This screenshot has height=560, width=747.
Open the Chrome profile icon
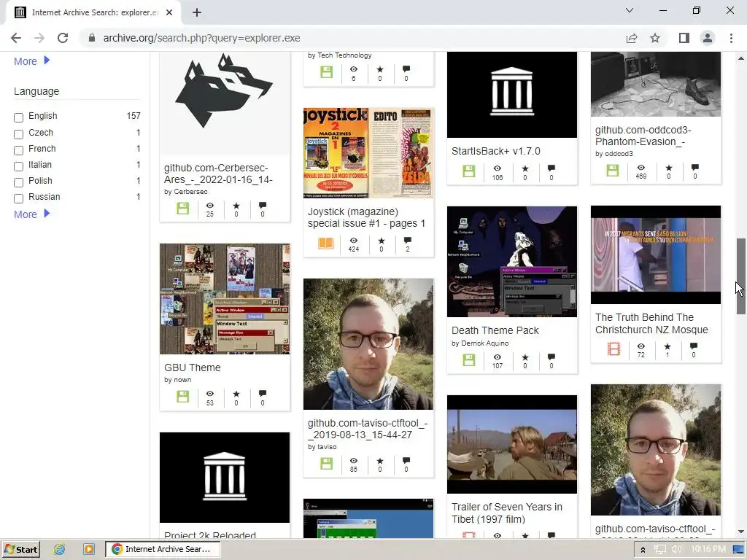(708, 38)
